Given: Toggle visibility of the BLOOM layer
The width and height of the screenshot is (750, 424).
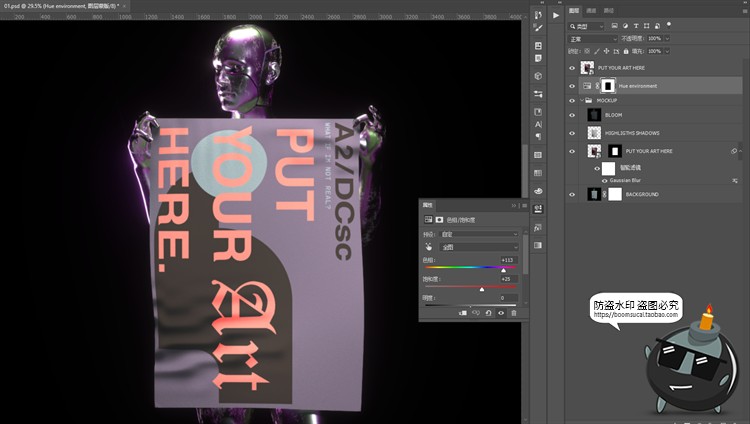Looking at the screenshot, I should tap(572, 116).
